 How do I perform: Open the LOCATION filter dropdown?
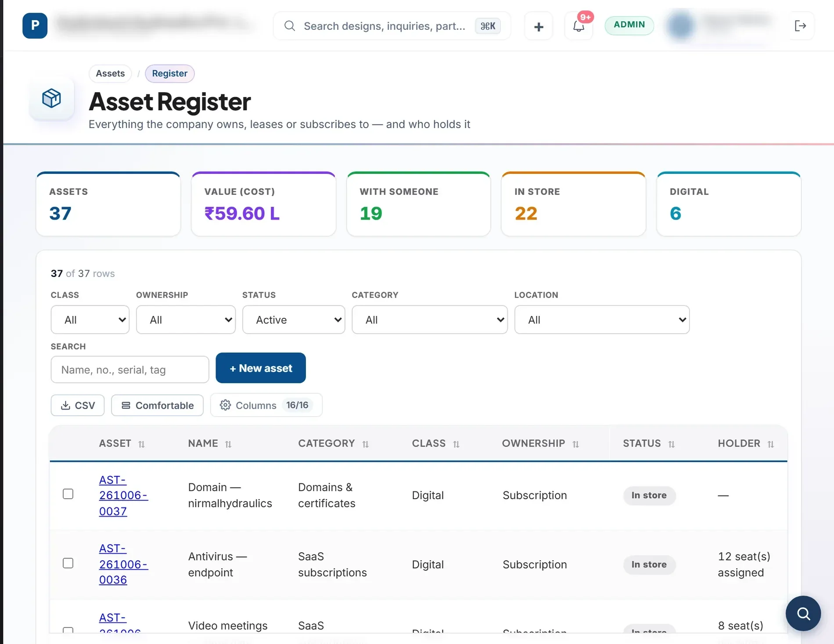tap(602, 320)
